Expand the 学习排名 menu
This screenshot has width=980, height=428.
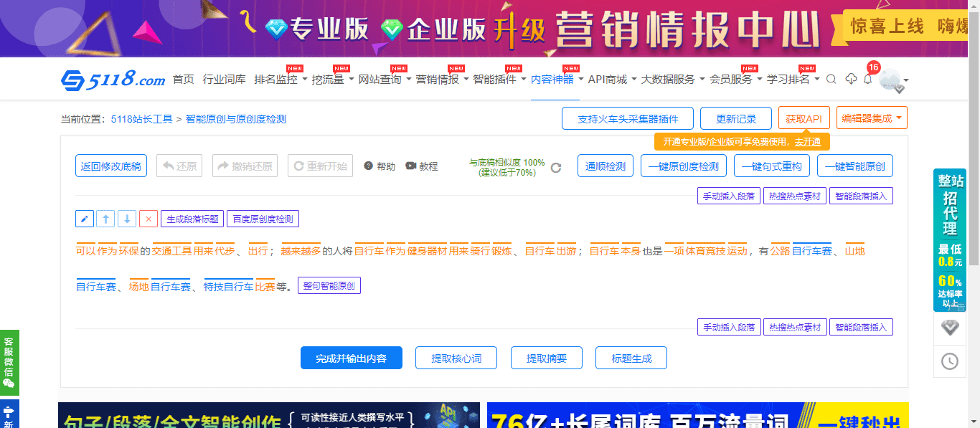click(x=793, y=80)
